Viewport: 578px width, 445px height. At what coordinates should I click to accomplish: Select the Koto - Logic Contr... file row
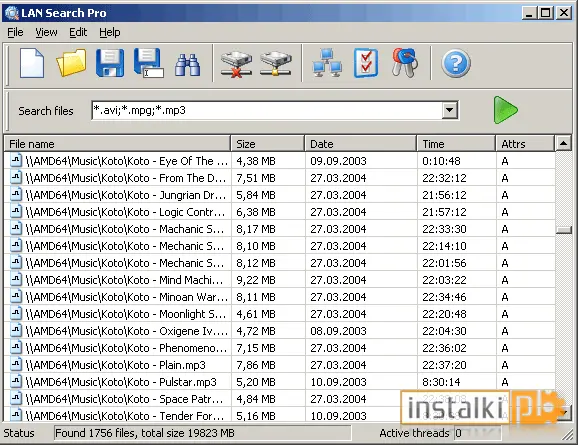279,212
